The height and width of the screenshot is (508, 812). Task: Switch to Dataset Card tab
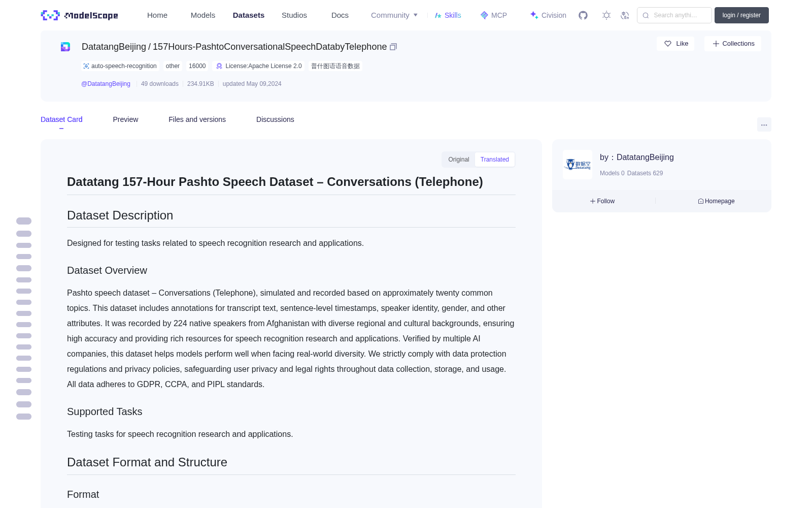tap(61, 119)
